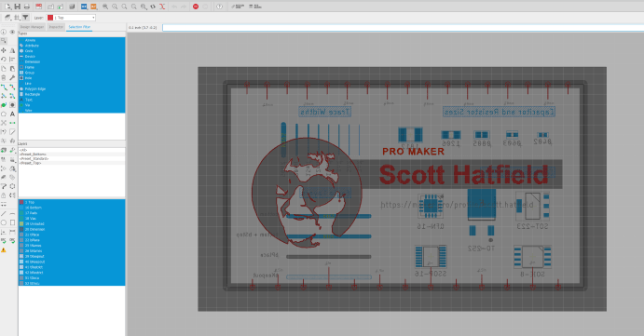Select the Change wrench tool
644x336 pixels.
coord(12,77)
